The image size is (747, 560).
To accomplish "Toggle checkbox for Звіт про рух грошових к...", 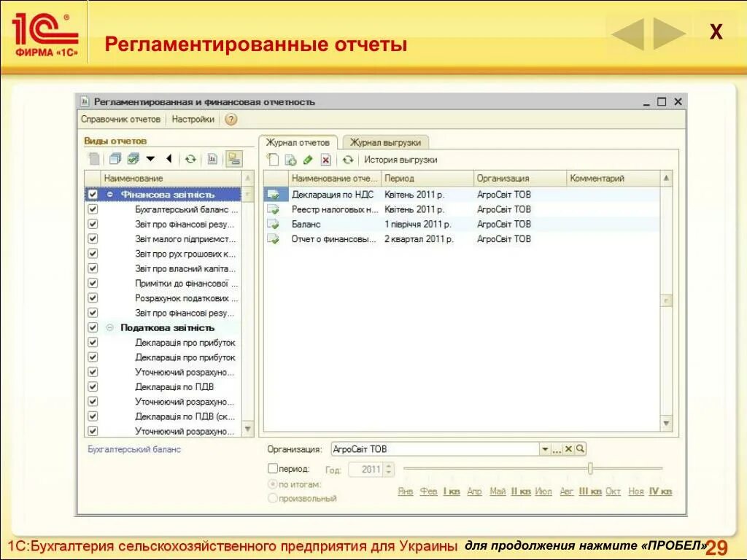I will pos(93,253).
